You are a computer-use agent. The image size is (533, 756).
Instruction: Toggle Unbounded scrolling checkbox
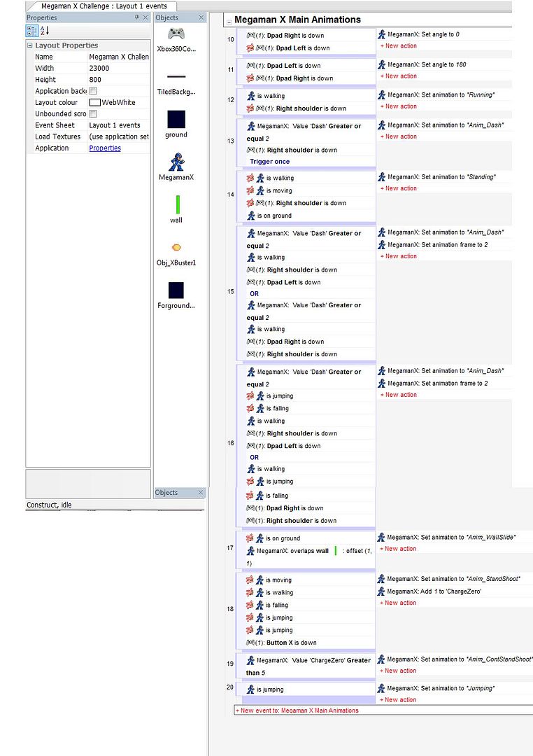click(x=93, y=114)
